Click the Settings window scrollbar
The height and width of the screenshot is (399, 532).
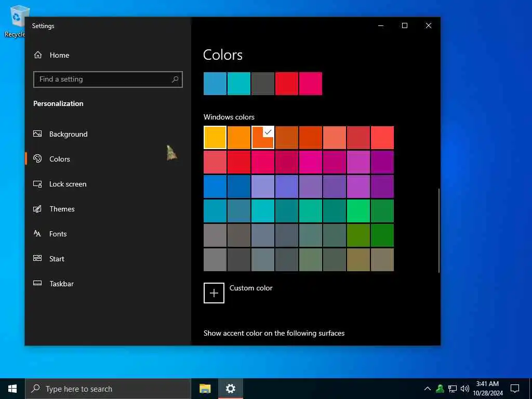[438, 230]
